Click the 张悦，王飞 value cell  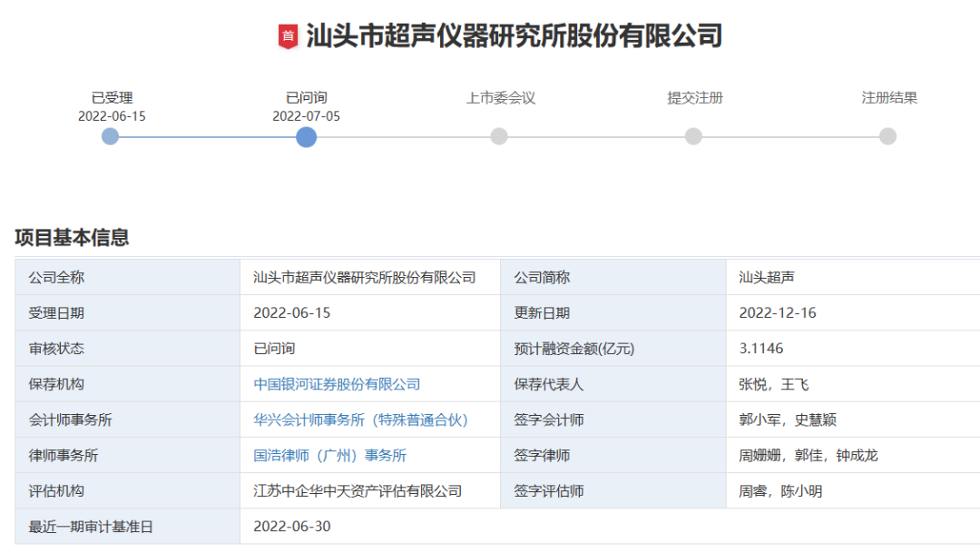853,384
